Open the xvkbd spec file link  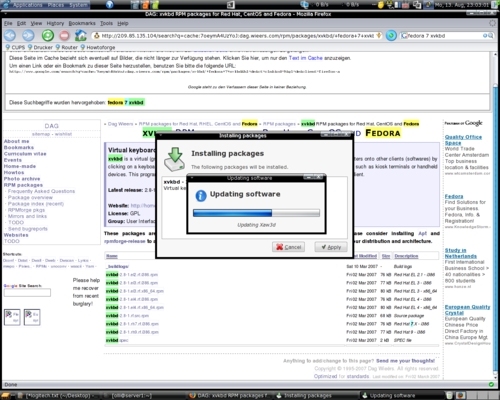pos(117,340)
